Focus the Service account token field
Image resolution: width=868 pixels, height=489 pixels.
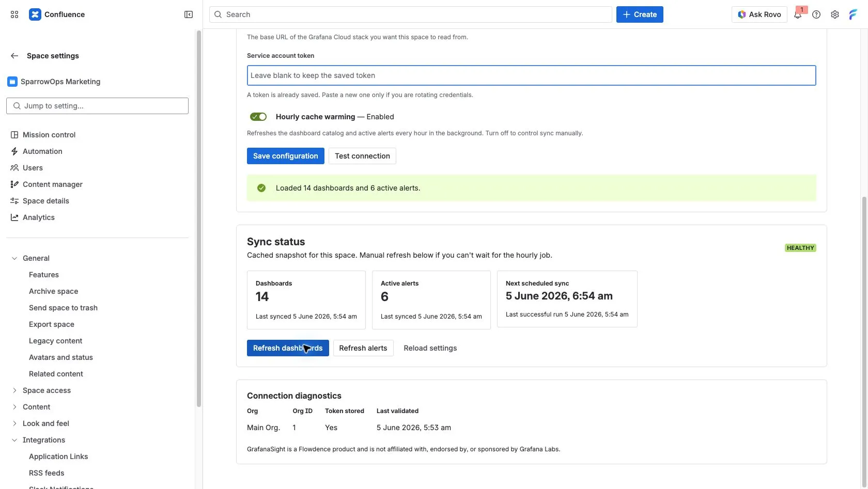(531, 75)
